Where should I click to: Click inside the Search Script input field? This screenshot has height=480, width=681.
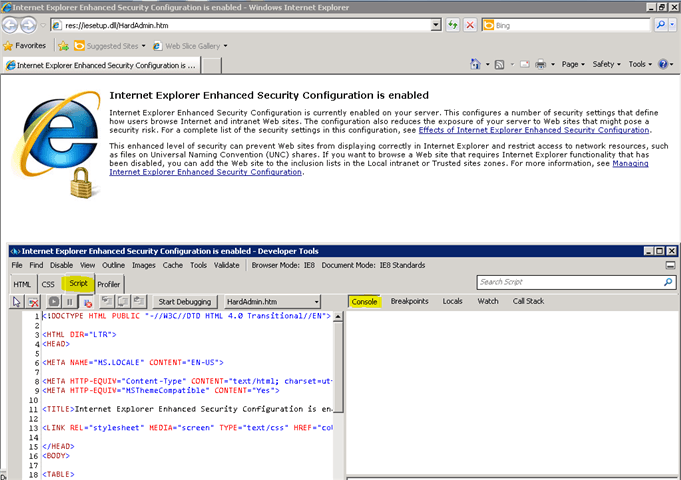pos(560,282)
